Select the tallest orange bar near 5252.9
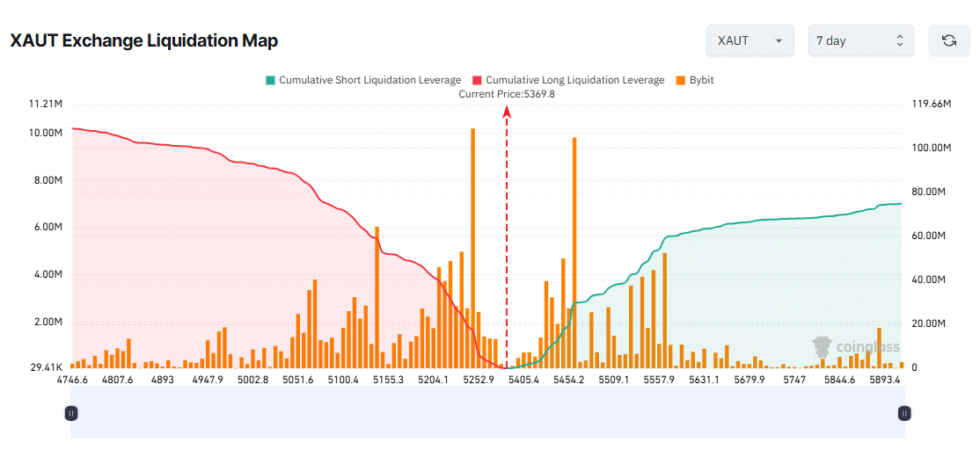The image size is (980, 450). [473, 246]
